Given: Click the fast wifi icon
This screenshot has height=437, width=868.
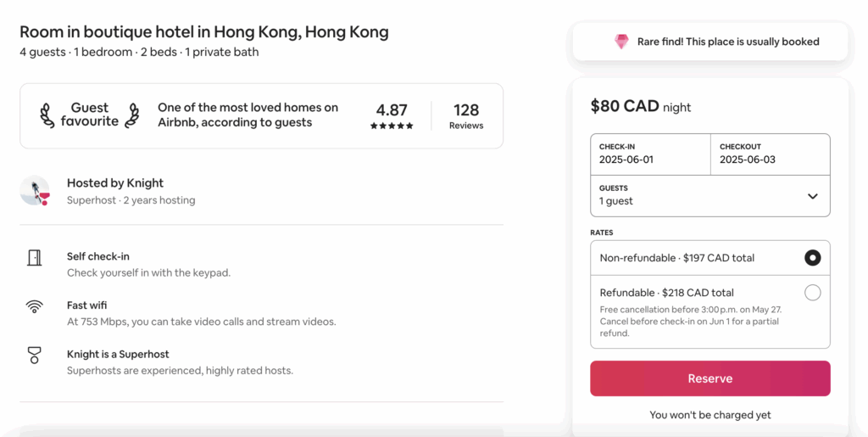Looking at the screenshot, I should point(35,306).
